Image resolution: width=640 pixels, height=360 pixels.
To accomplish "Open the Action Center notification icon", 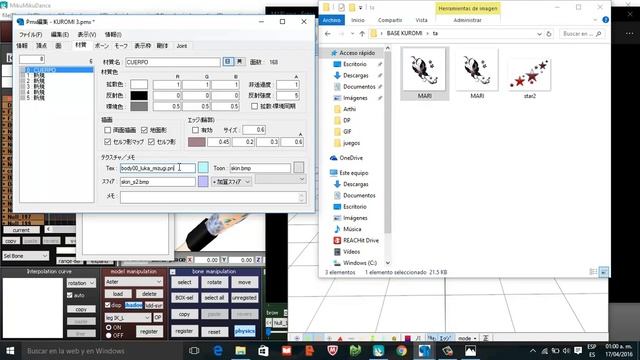I will coord(578,351).
